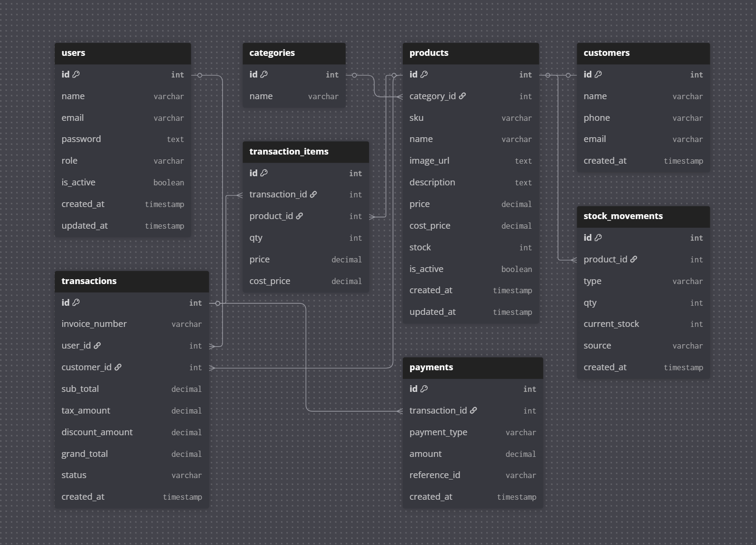Click the link icon beside customer_id
The height and width of the screenshot is (545, 756).
click(118, 367)
